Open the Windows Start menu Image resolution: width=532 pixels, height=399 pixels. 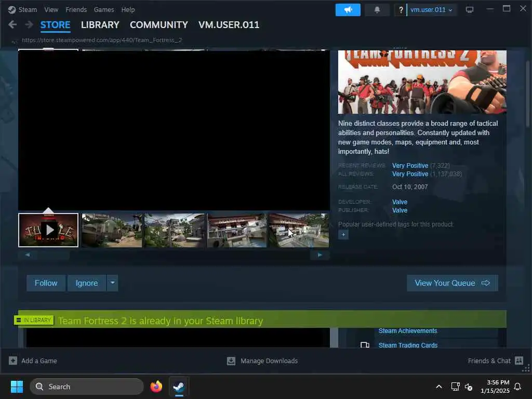point(17,387)
